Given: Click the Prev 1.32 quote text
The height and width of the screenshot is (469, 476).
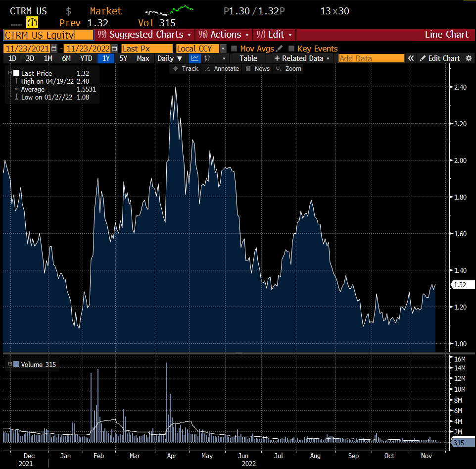Looking at the screenshot, I should [84, 23].
